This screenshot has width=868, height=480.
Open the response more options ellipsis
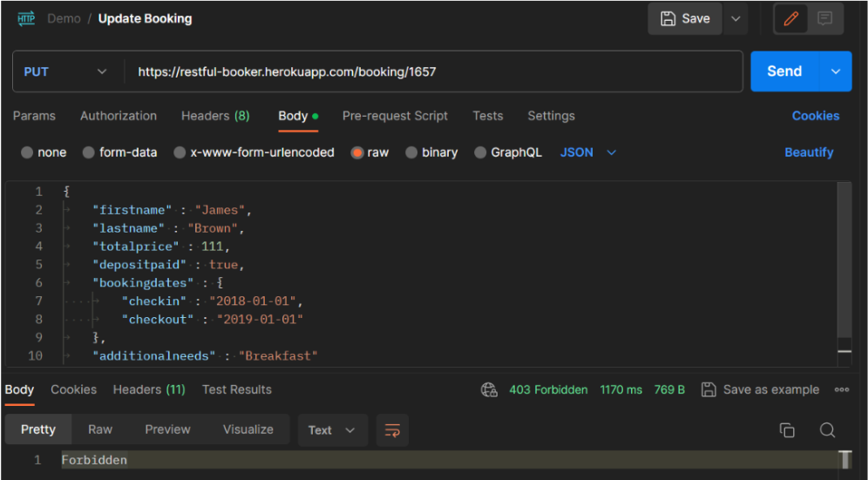[x=842, y=389]
